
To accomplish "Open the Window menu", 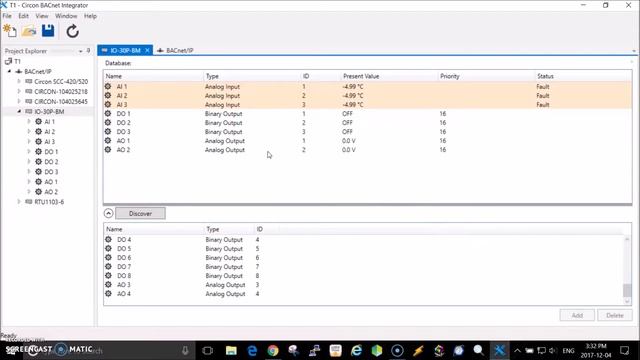I will tap(66, 16).
